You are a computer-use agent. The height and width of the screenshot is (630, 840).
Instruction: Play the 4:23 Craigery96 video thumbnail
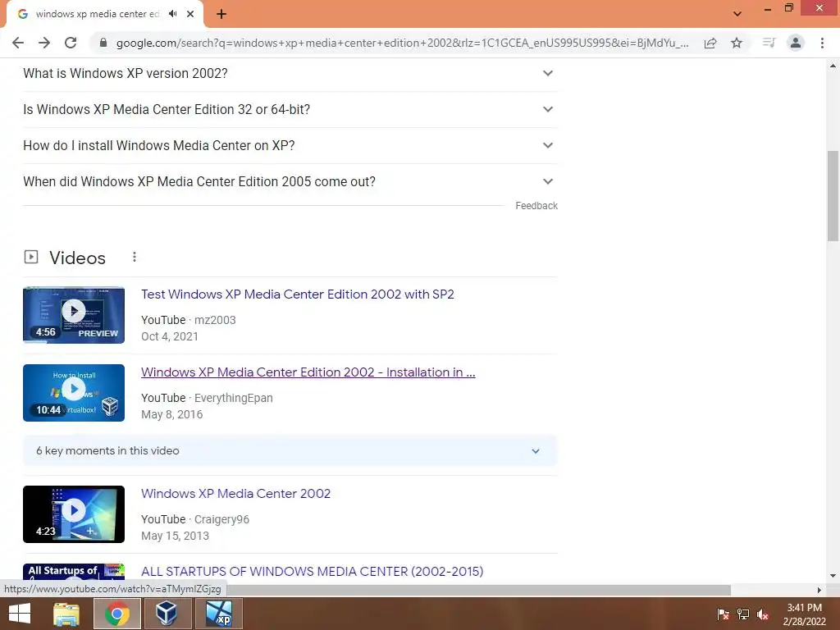tap(74, 514)
